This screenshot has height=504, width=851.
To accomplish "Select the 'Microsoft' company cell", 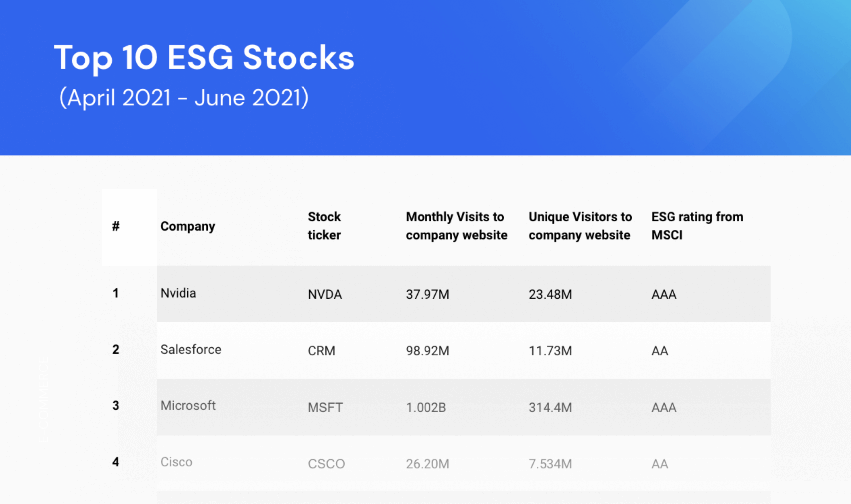I will (x=188, y=406).
